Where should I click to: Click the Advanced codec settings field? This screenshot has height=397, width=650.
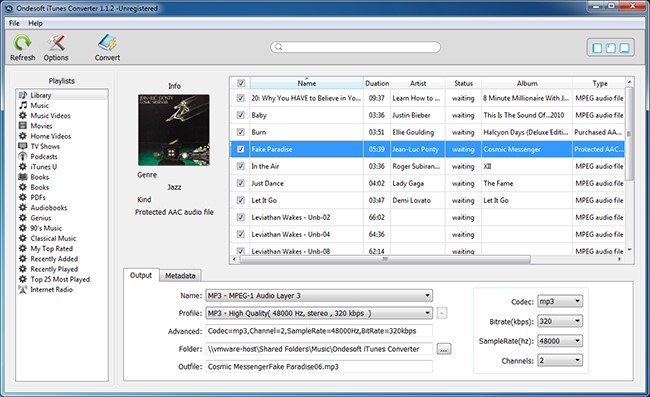click(x=319, y=331)
